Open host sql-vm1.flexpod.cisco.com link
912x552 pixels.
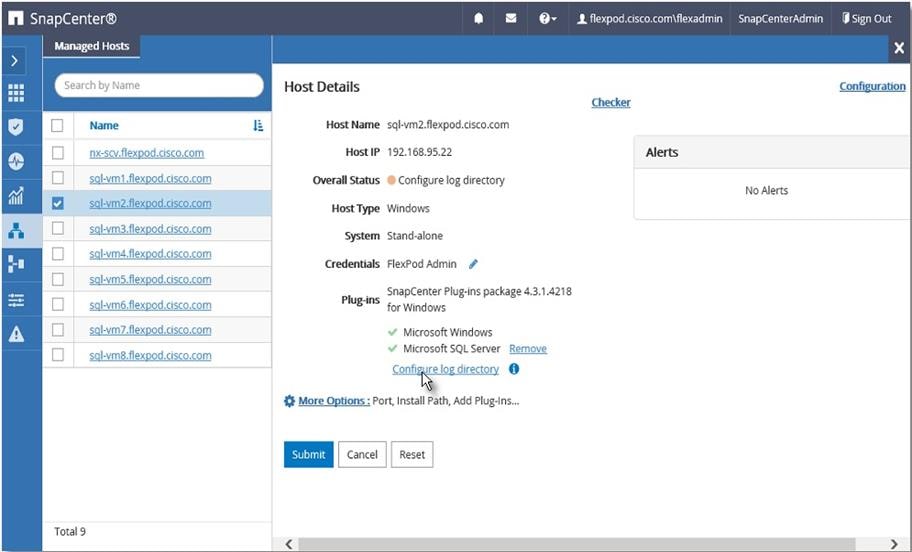(x=150, y=179)
